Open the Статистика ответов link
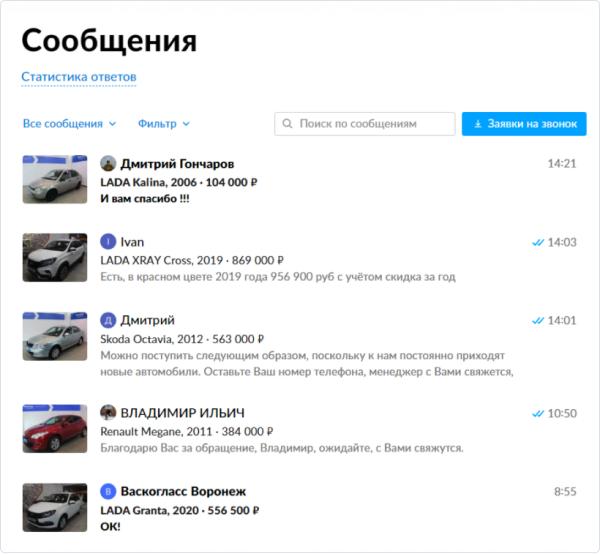600x554 pixels. click(x=79, y=77)
